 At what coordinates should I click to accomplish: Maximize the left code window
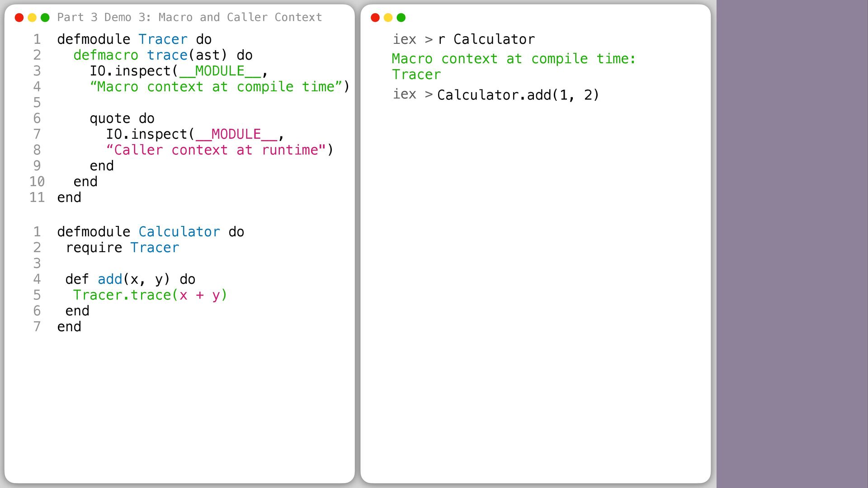point(45,18)
